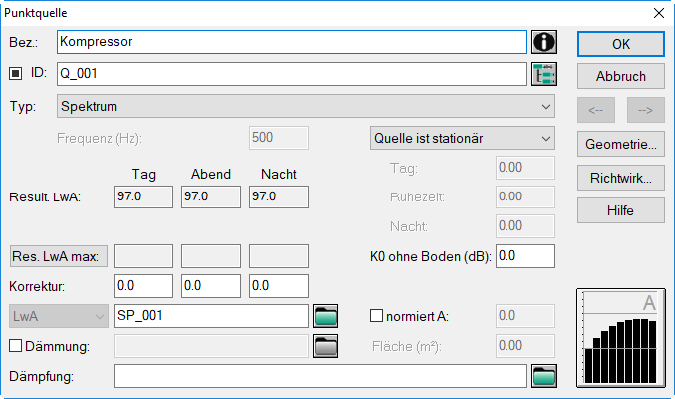Go to next source with --> button
The height and width of the screenshot is (399, 675).
tap(646, 111)
